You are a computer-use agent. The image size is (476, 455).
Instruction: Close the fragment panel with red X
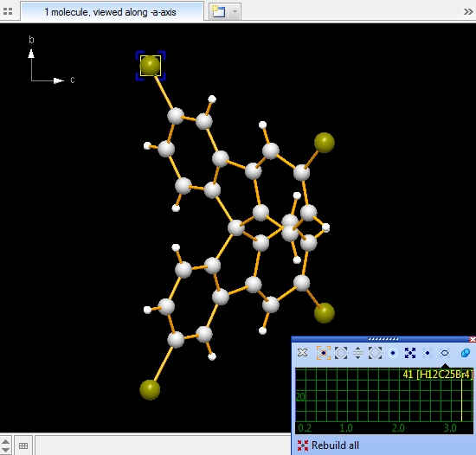pos(473,339)
